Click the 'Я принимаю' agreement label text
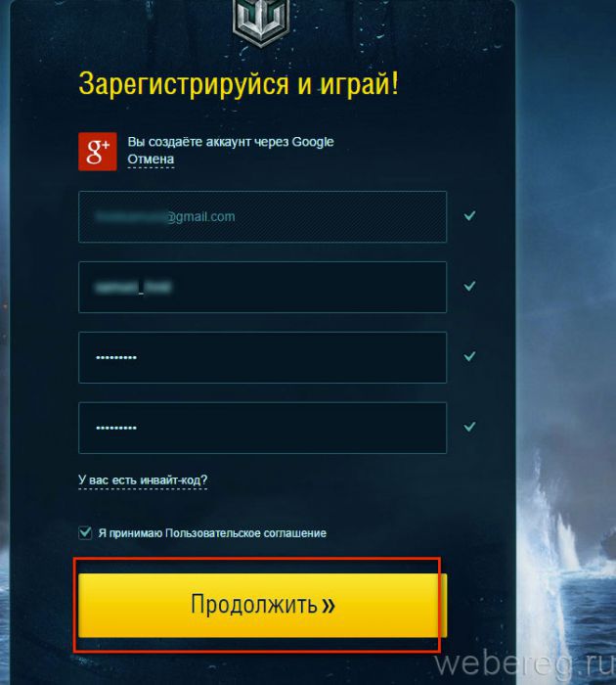Viewport: 616px width, 685px height. point(131,533)
